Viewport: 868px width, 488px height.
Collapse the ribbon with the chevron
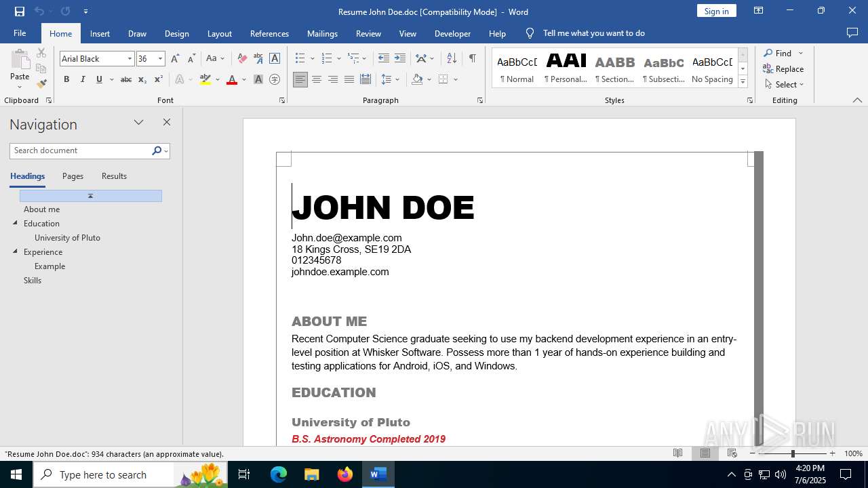pyautogui.click(x=857, y=100)
